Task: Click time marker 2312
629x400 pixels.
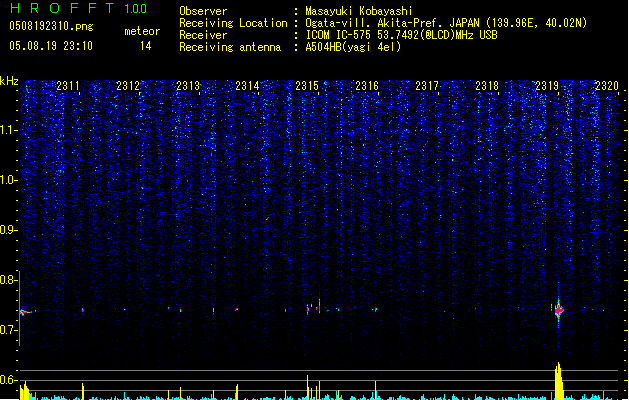Action: click(128, 86)
